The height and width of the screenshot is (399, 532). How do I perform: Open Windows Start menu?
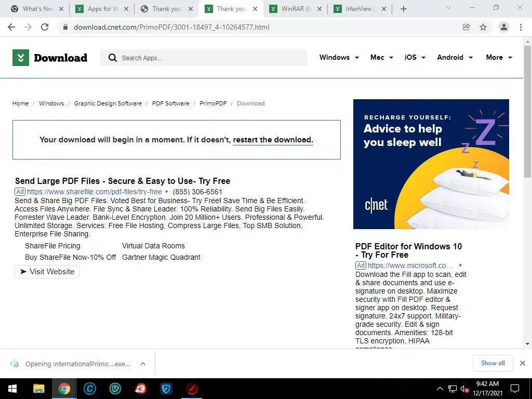pyautogui.click(x=12, y=389)
